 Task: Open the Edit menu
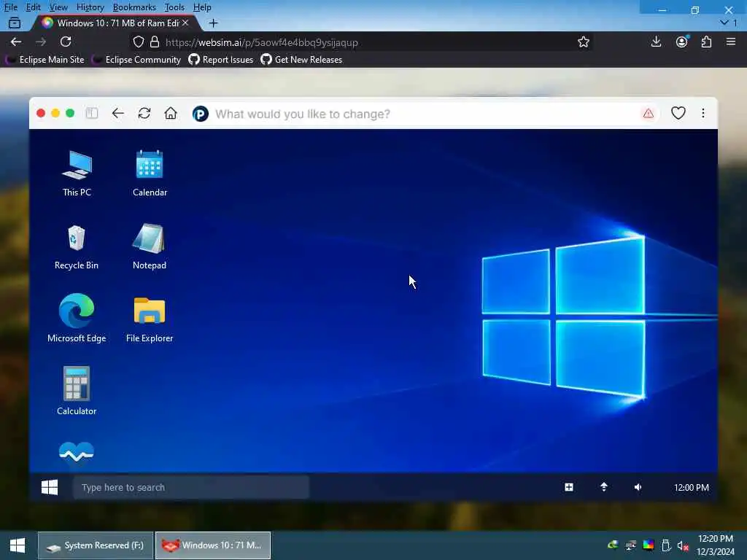point(33,7)
